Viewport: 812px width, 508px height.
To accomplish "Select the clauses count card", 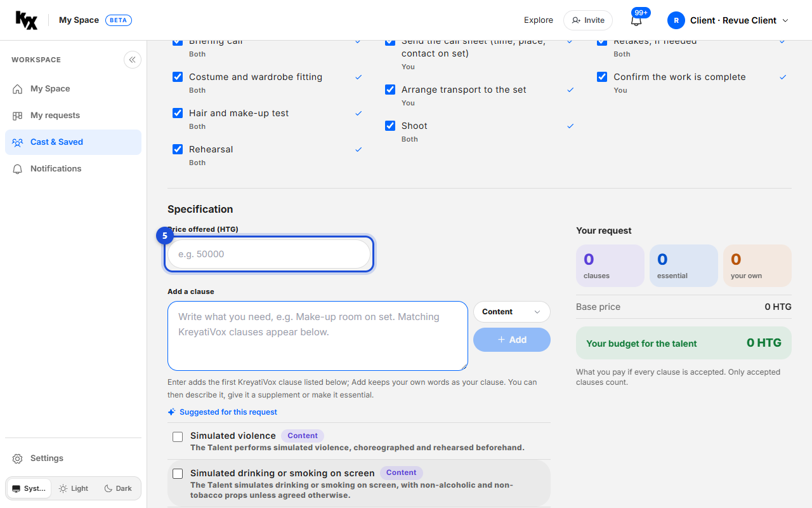I will (x=610, y=265).
